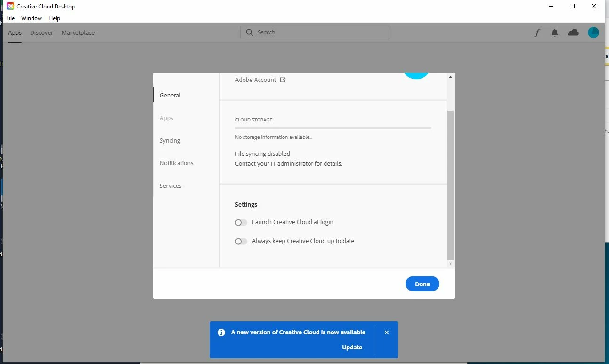The image size is (609, 364).
Task: Open the notifications bell icon
Action: coord(555,33)
